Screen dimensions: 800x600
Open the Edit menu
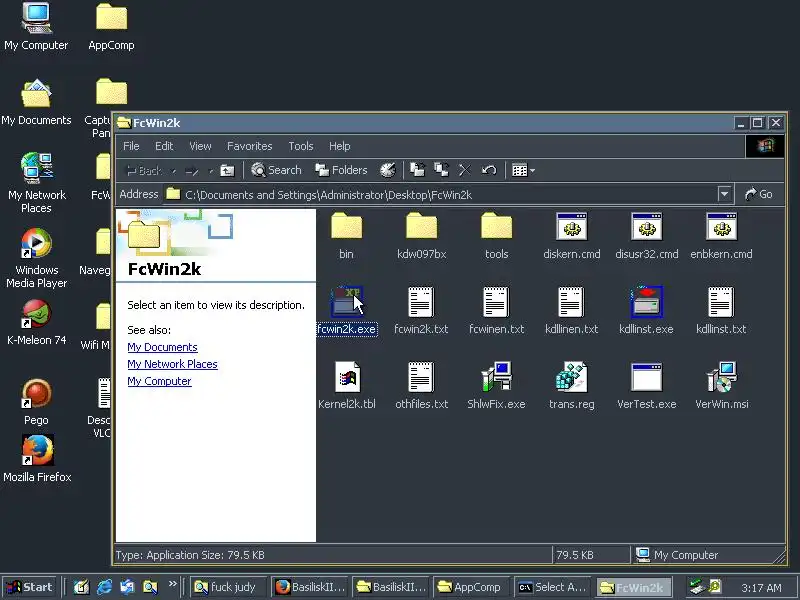pyautogui.click(x=164, y=146)
